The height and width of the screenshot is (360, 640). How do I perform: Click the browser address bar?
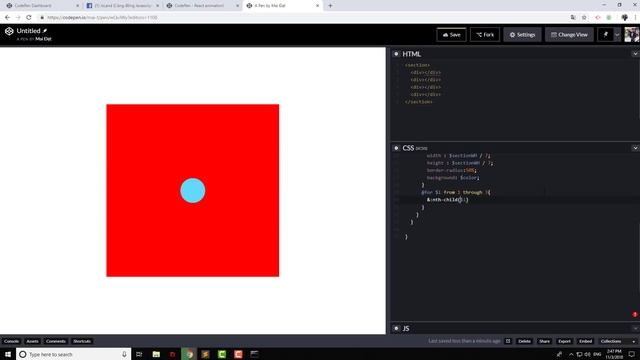pyautogui.click(x=302, y=18)
